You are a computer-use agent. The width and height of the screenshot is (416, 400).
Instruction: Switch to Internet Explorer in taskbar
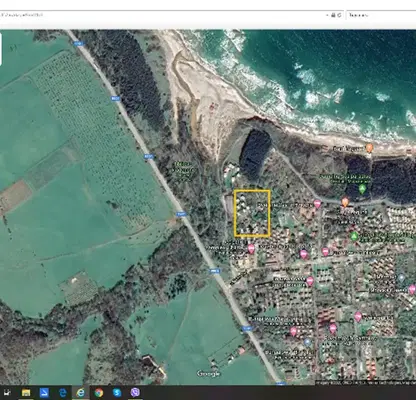point(80,393)
